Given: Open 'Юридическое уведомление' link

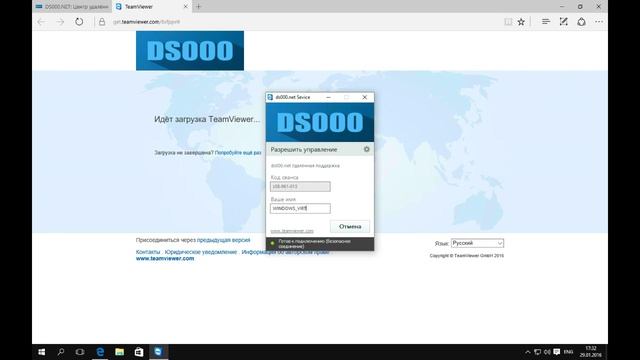Looking at the screenshot, I should coord(201,252).
